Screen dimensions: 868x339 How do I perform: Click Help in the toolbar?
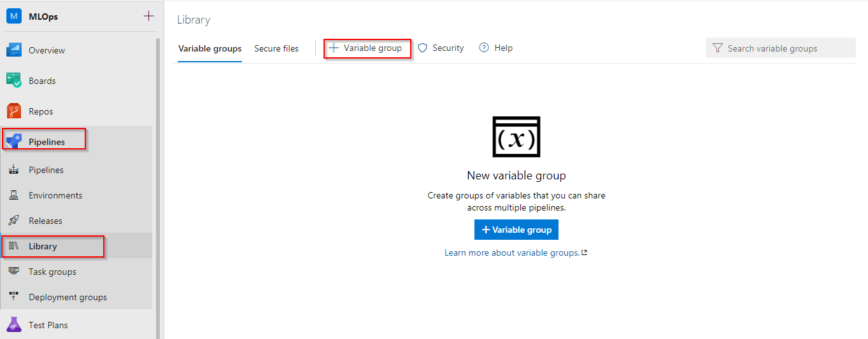click(x=496, y=48)
